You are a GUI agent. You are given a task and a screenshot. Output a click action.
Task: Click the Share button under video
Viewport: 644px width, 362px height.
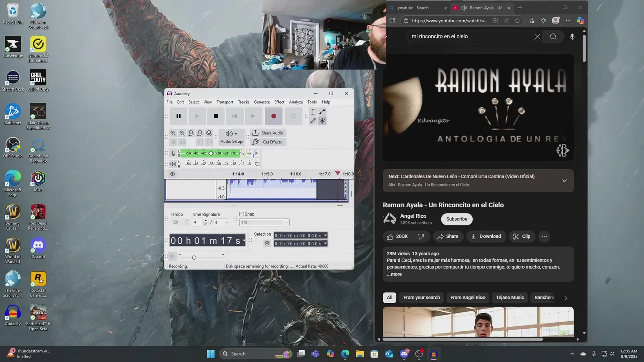pos(448,236)
